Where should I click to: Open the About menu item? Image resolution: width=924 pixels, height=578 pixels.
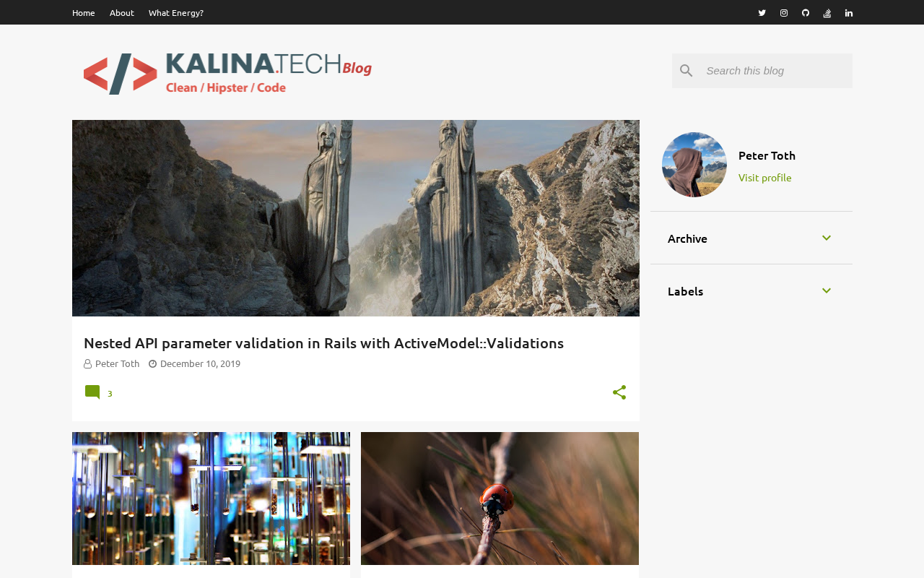(122, 12)
